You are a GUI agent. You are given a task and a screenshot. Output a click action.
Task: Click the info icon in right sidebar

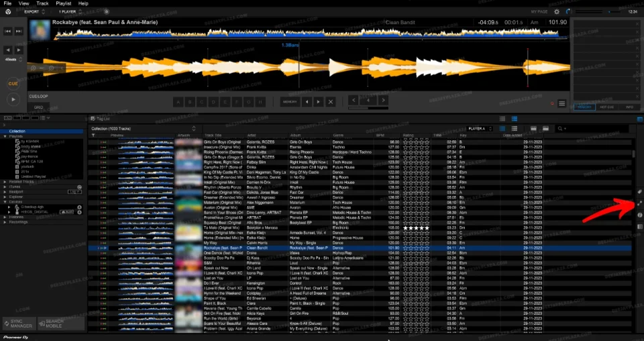[x=639, y=215]
